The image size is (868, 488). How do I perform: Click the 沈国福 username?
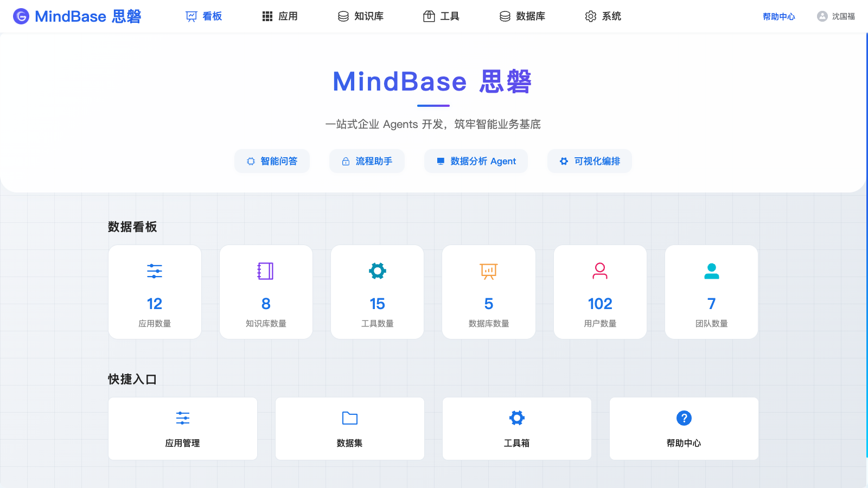coord(844,16)
